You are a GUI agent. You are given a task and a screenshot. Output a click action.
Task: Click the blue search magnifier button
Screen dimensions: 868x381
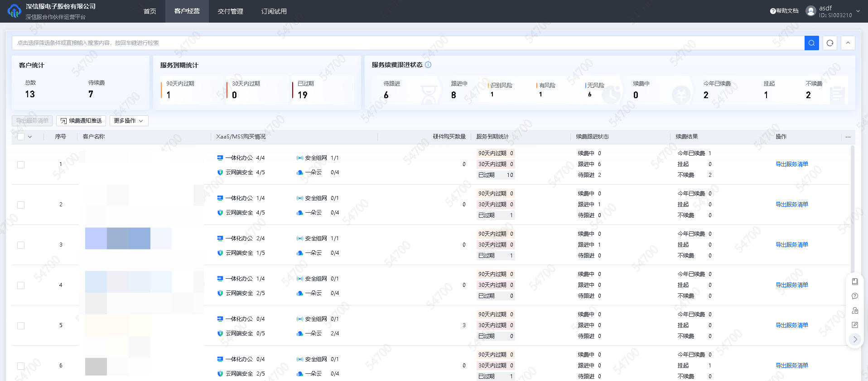tap(811, 43)
